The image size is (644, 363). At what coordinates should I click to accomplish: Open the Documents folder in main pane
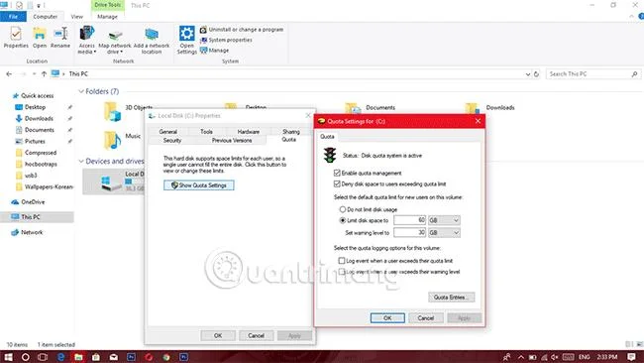[x=353, y=108]
